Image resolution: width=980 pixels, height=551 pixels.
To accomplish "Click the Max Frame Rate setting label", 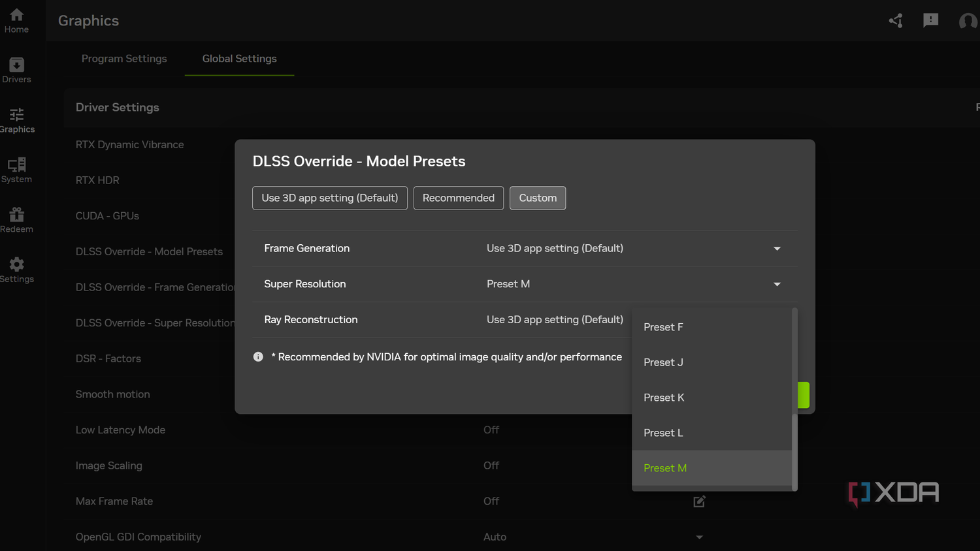I will (114, 501).
